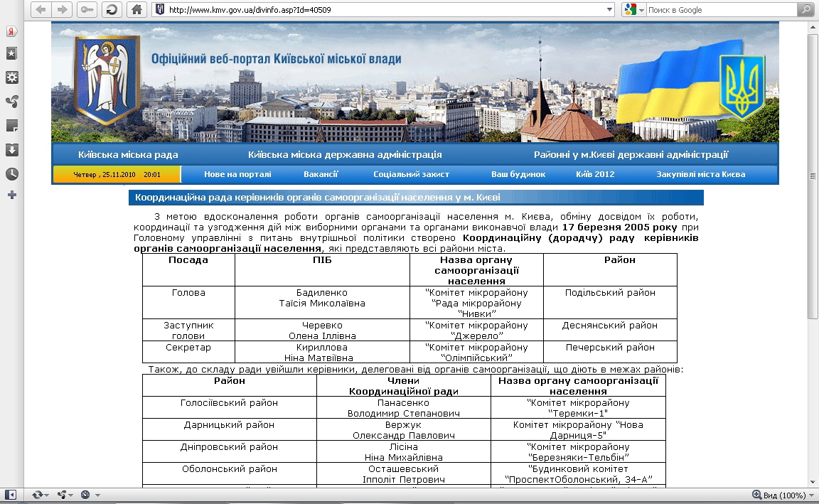Expand the address bar history dropdown
819x504 pixels.
[x=609, y=9]
